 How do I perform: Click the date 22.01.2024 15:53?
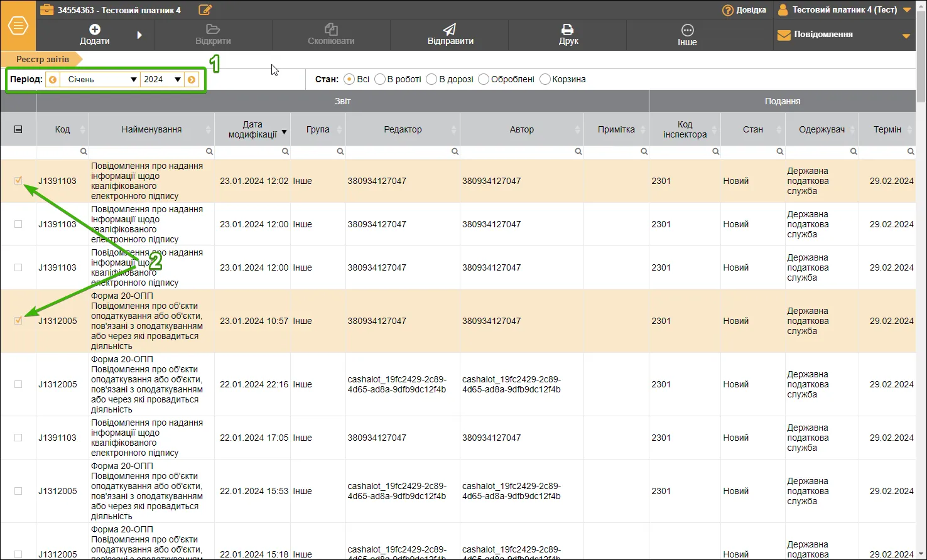(x=254, y=491)
